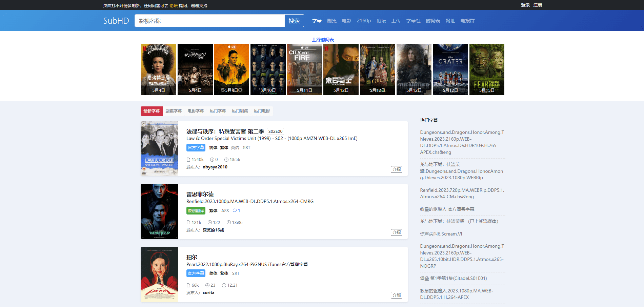Select the 热门字幕 tab
This screenshot has height=307, width=644.
click(218, 111)
